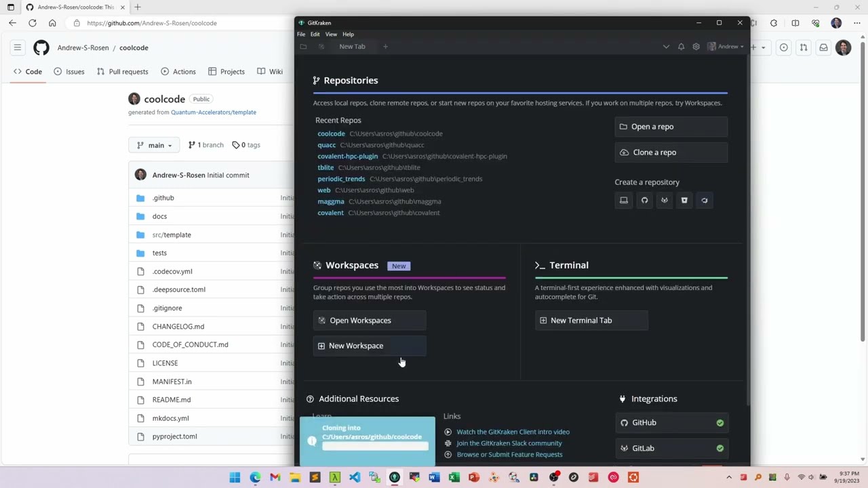Open the GitKraken View menu
Image resolution: width=868 pixels, height=488 pixels.
pos(331,34)
